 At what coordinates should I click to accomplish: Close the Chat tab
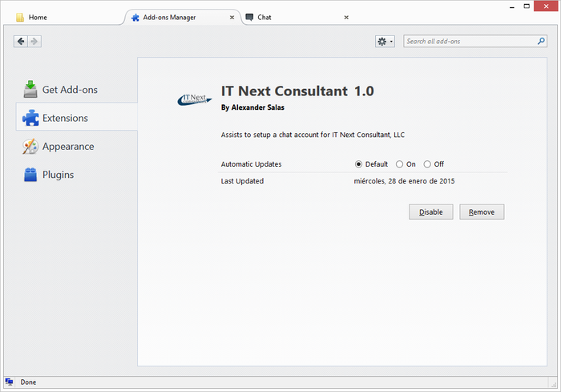tap(346, 17)
